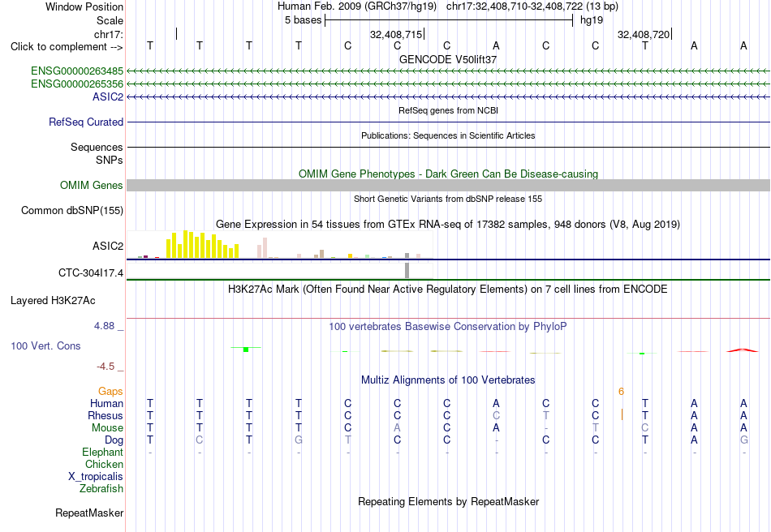Click the ENSG00000263485 gene label
This screenshot has height=532, width=771.
click(77, 71)
